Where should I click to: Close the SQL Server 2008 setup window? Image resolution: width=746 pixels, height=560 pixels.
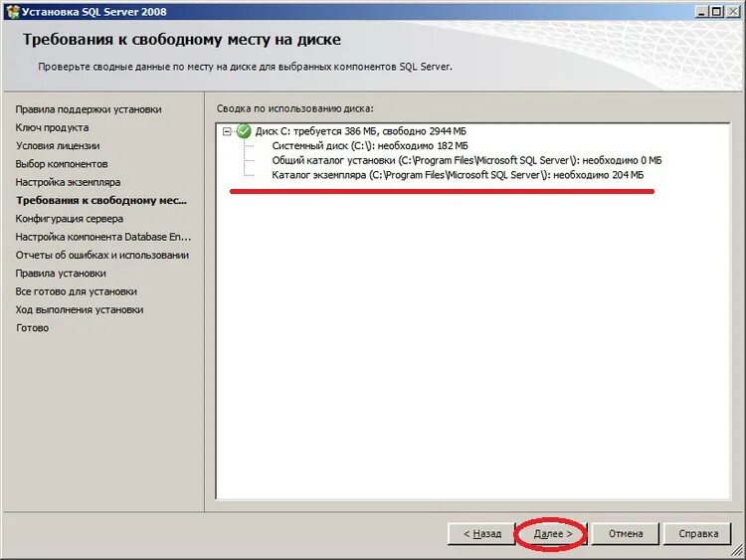point(733,11)
